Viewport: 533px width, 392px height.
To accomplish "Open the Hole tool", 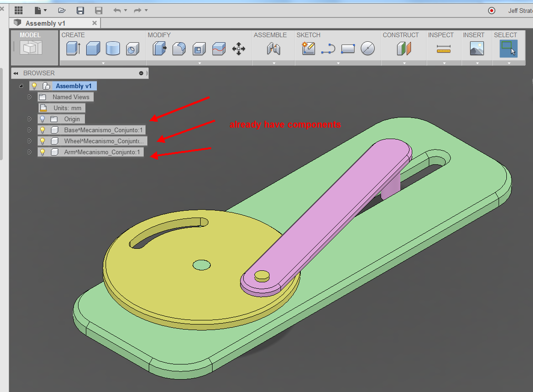I will [x=133, y=48].
